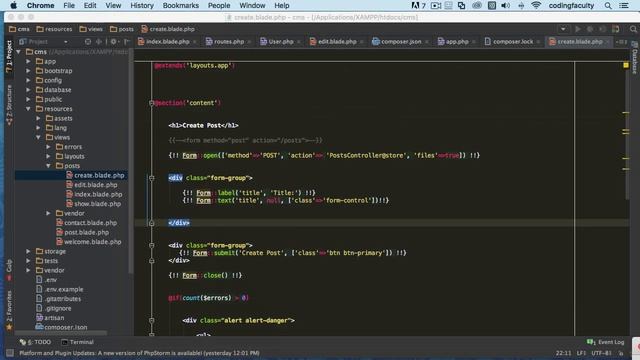Collapse the views folder in project tree
The width and height of the screenshot is (640, 360).
(x=38, y=138)
